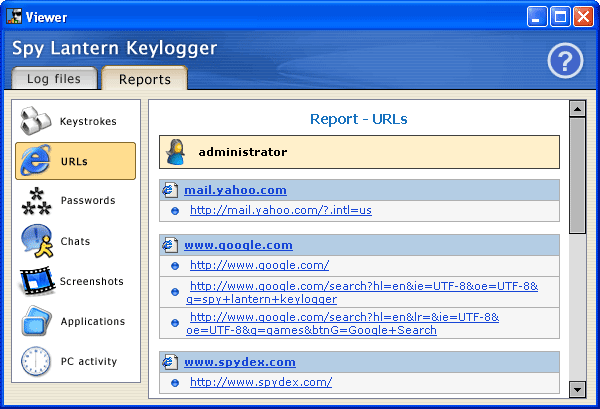Click the page icon beside www.google.com
The image size is (600, 409).
coord(170,245)
